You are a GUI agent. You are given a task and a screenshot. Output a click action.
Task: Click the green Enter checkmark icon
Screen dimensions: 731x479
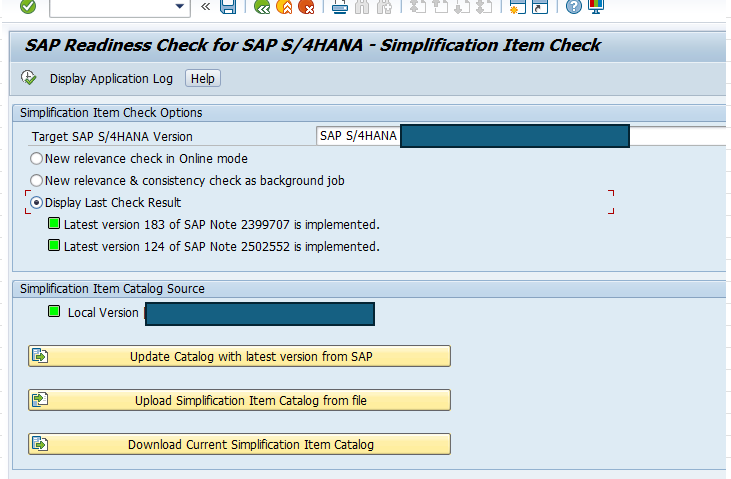[x=28, y=6]
